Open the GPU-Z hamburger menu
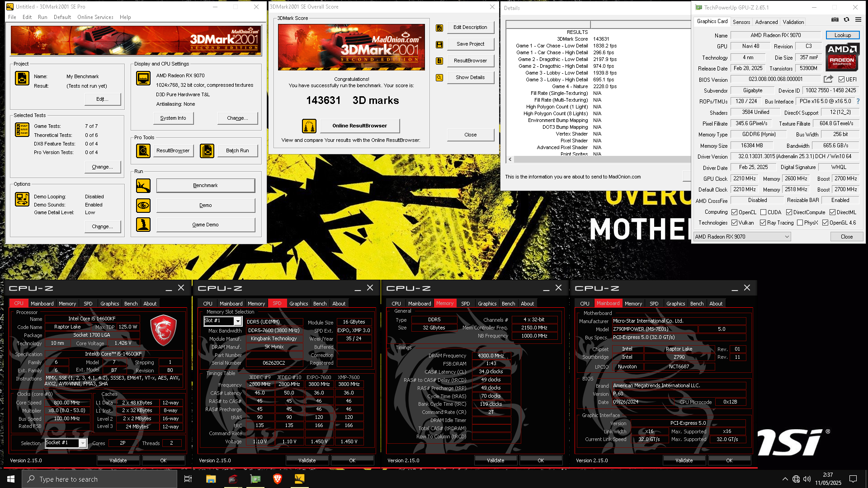The height and width of the screenshot is (488, 868). (858, 20)
